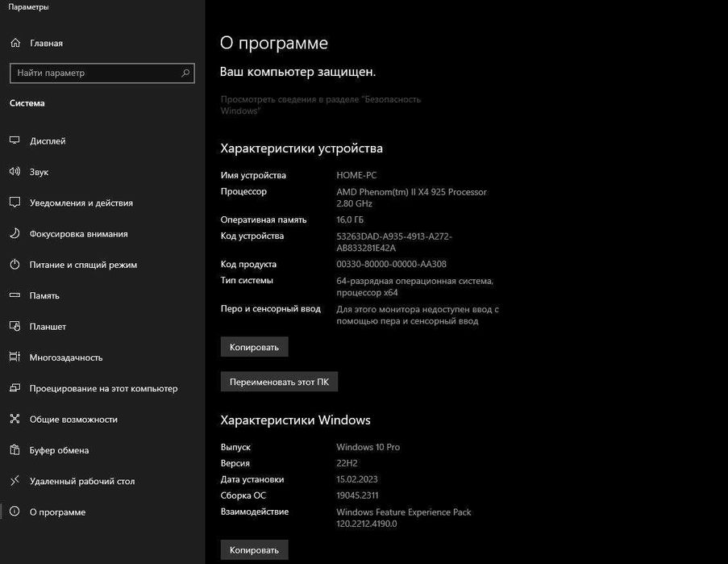Open Безопасность Windows details link
The image size is (728, 564).
point(320,105)
